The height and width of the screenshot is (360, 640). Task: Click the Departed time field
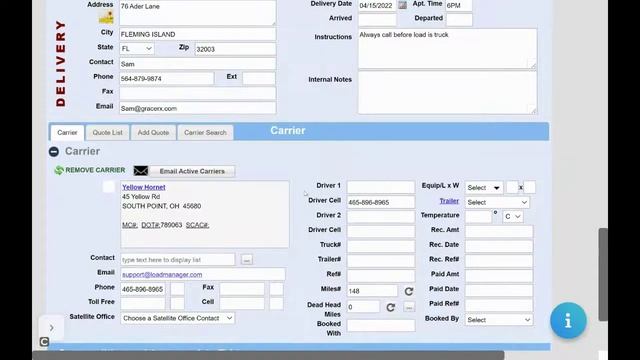point(459,19)
